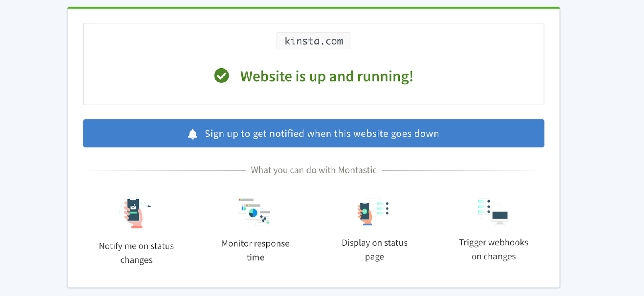The width and height of the screenshot is (644, 296).
Task: Click the green progress bar at the top
Action: (x=314, y=7)
